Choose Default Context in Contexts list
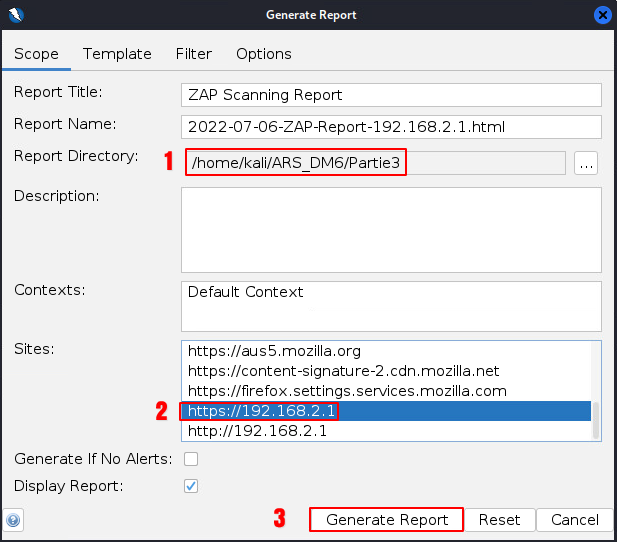The height and width of the screenshot is (542, 617). [246, 293]
